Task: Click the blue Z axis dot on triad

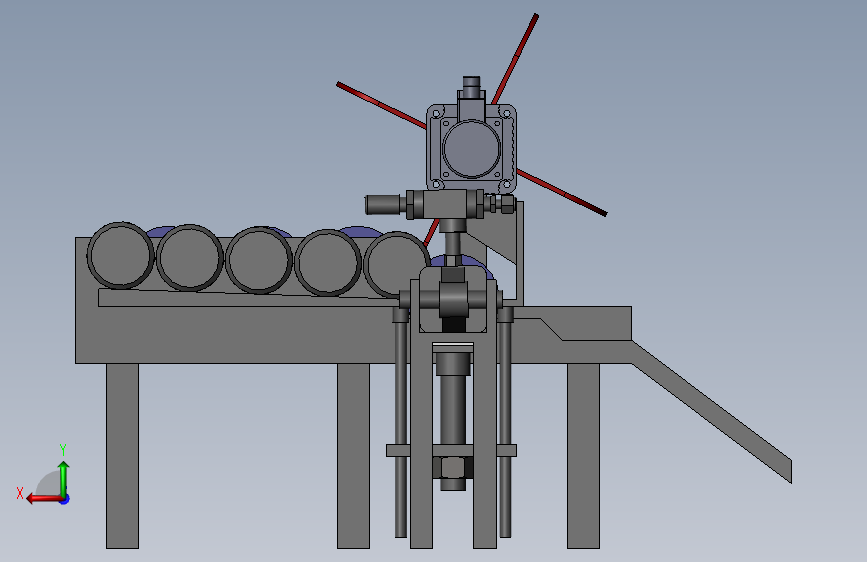Action: click(65, 499)
